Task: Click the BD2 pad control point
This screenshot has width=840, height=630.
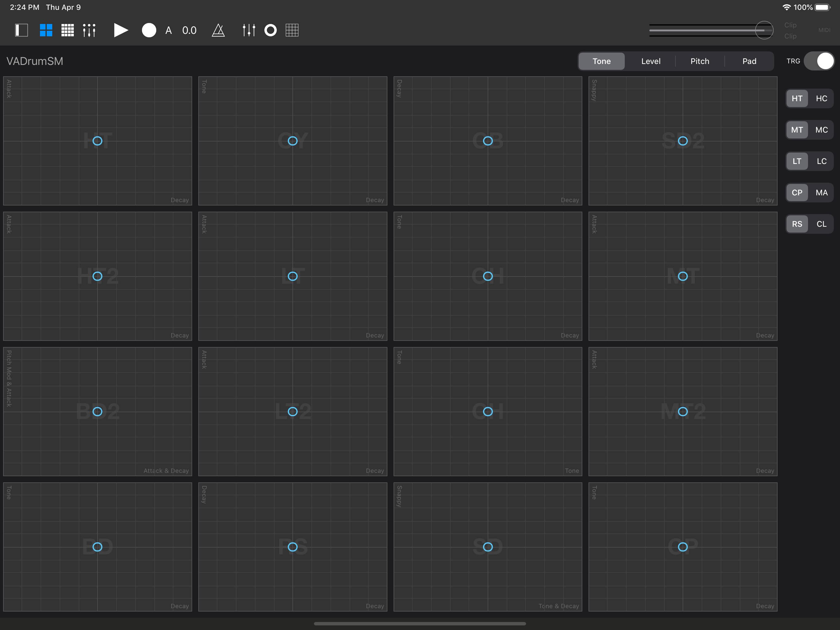Action: pyautogui.click(x=97, y=412)
